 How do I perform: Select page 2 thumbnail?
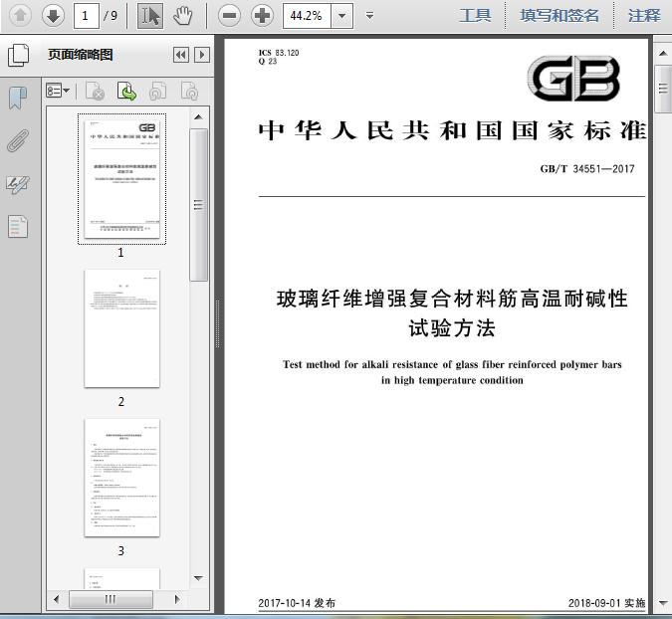click(122, 328)
